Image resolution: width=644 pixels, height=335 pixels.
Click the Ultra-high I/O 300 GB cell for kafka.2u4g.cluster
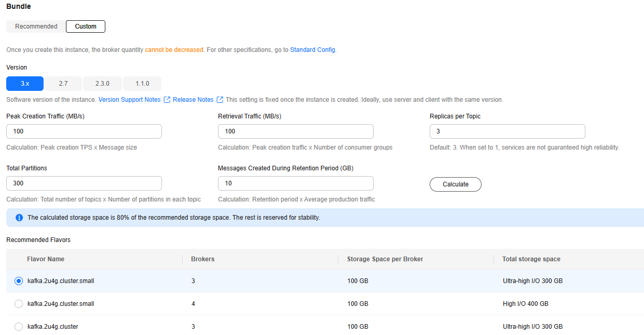pyautogui.click(x=533, y=327)
